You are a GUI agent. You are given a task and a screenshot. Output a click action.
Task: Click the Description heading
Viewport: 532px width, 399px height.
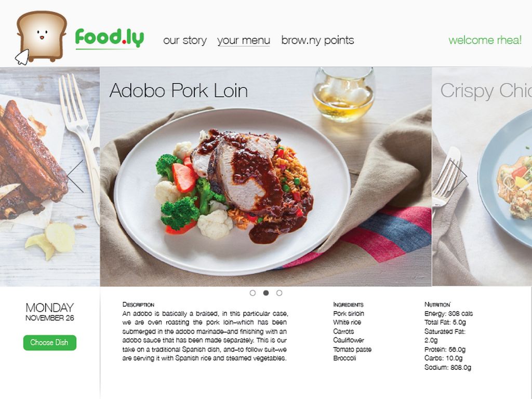(138, 304)
